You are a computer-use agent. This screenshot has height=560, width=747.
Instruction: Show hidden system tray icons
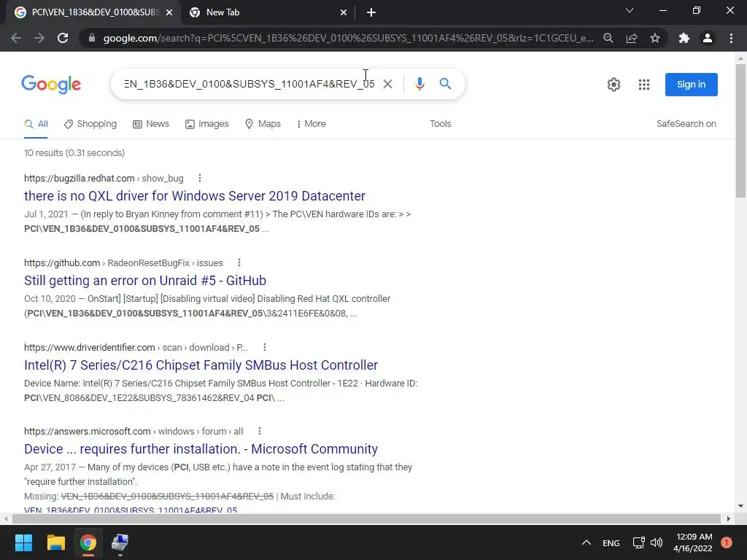coord(587,542)
